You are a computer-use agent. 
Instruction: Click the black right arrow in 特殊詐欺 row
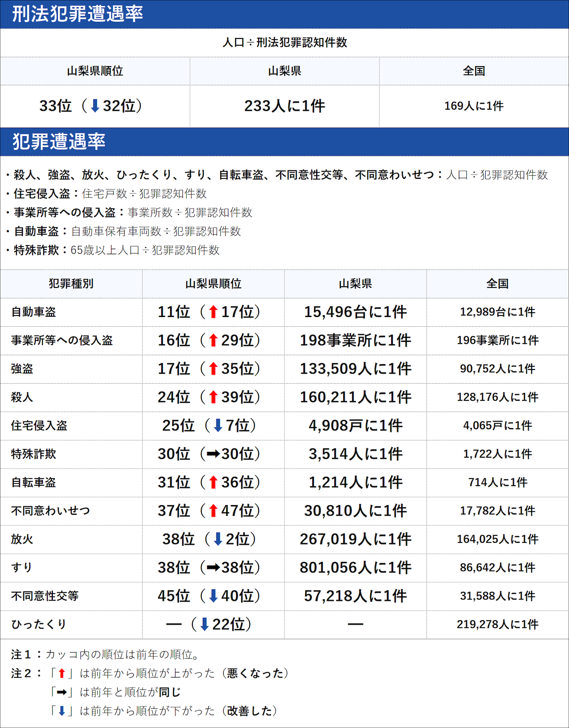(x=214, y=454)
